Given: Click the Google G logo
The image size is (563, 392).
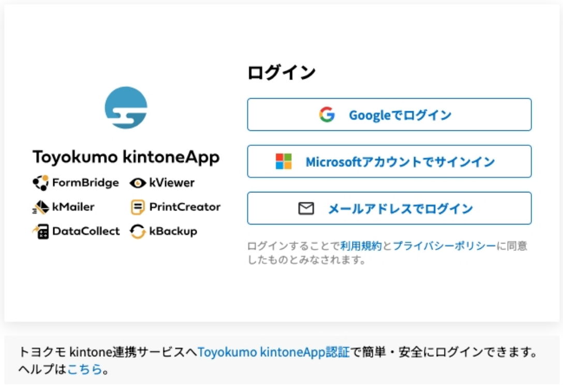Looking at the screenshot, I should [327, 115].
